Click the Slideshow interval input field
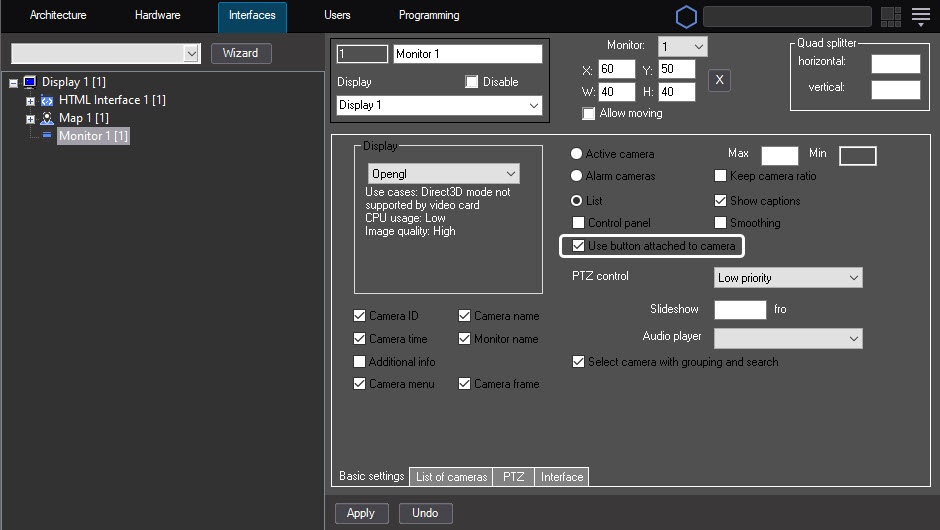This screenshot has width=940, height=530. (x=739, y=310)
